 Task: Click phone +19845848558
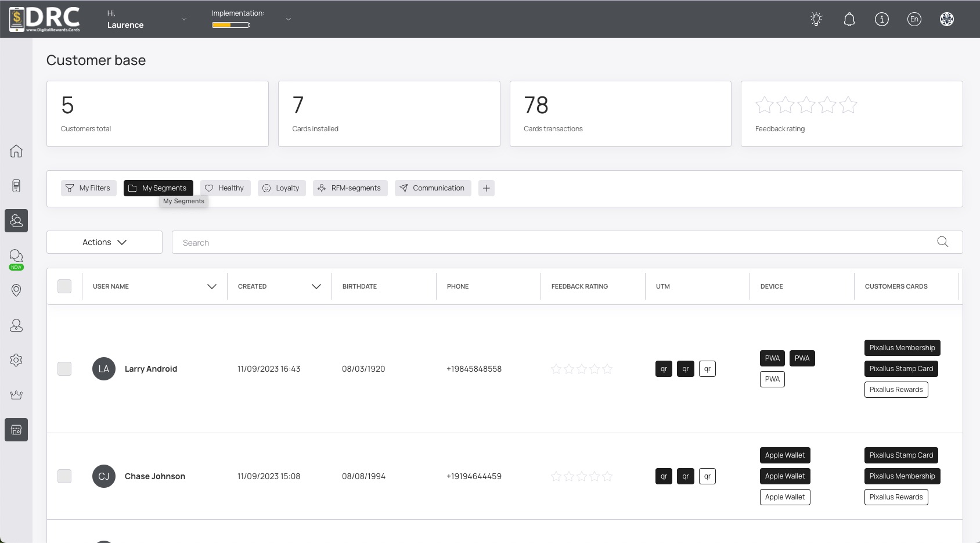tap(474, 369)
